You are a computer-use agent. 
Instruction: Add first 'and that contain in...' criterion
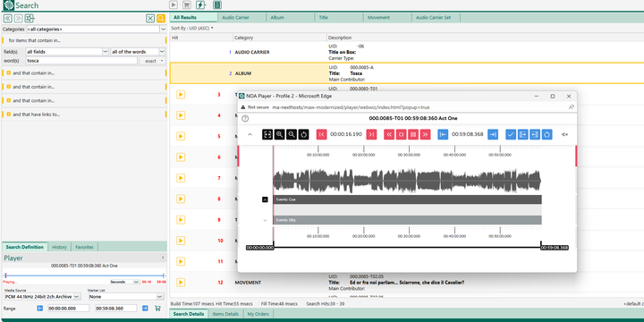[9, 72]
